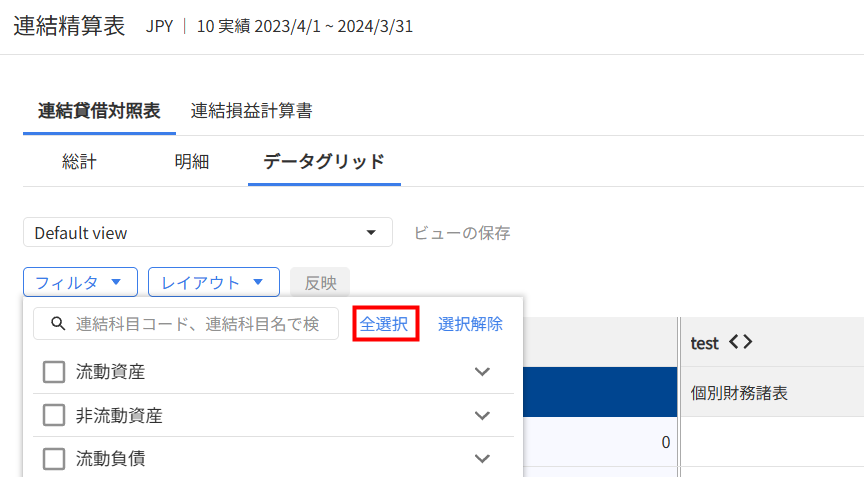Viewport: 864px width, 477px height.
Task: Click the ビューの保存 button
Action: tap(462, 233)
